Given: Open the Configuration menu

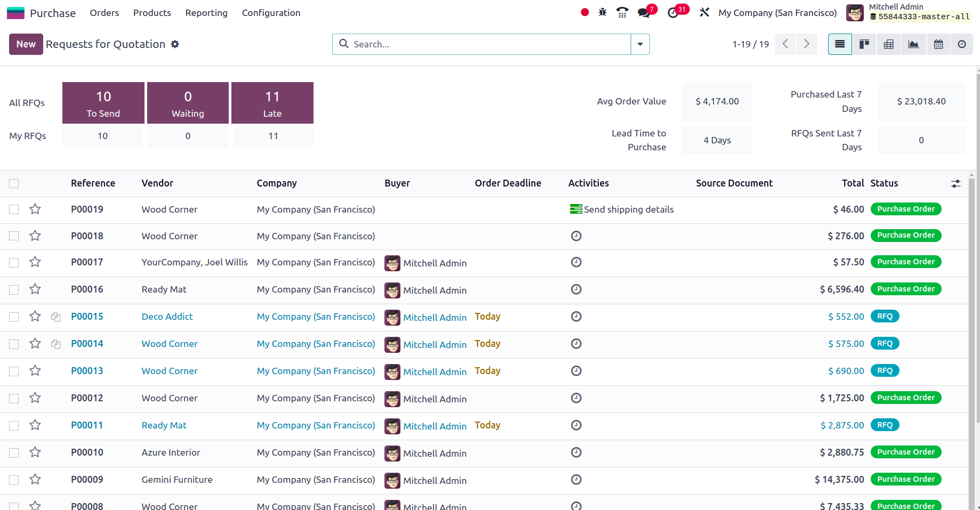Looking at the screenshot, I should (271, 13).
